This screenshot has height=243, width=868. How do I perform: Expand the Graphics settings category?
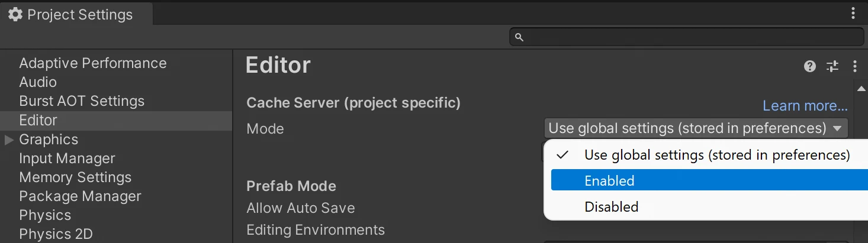point(9,140)
